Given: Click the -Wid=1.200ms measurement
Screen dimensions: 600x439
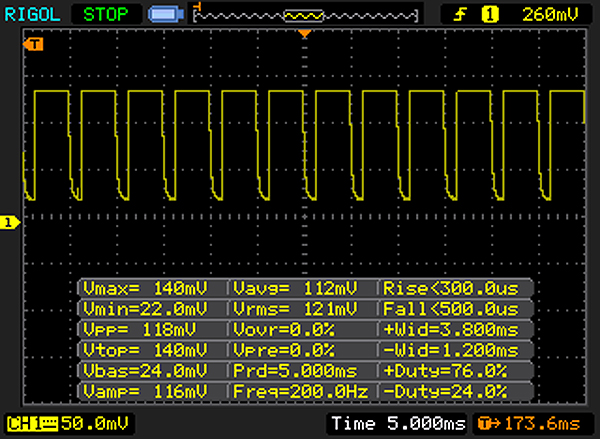Looking at the screenshot, I should pos(451,350).
